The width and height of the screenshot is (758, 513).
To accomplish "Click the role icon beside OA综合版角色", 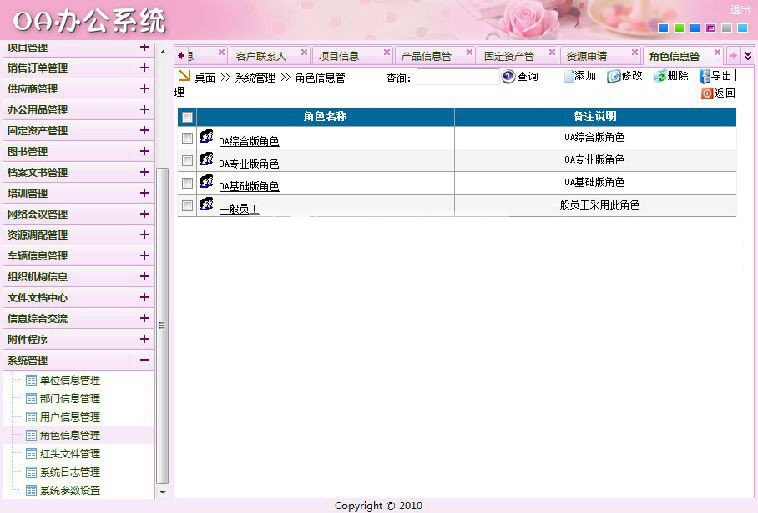I will pyautogui.click(x=206, y=137).
